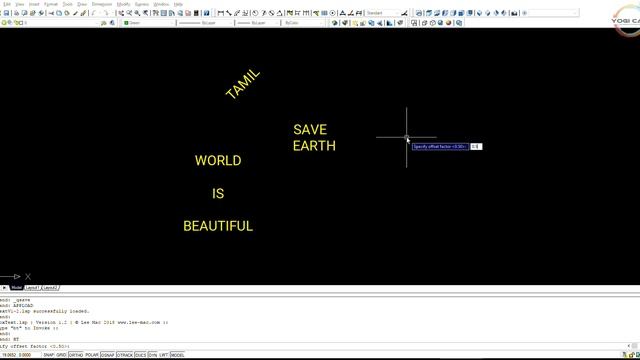The width and height of the screenshot is (640, 360).
Task: Click the orange Render sphere icon
Action: 449,23
